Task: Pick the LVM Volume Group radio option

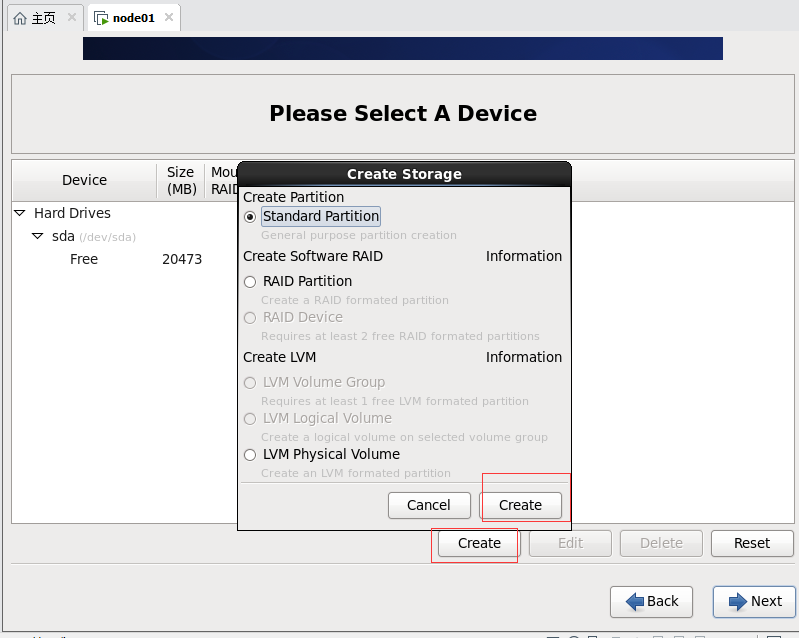Action: point(250,383)
